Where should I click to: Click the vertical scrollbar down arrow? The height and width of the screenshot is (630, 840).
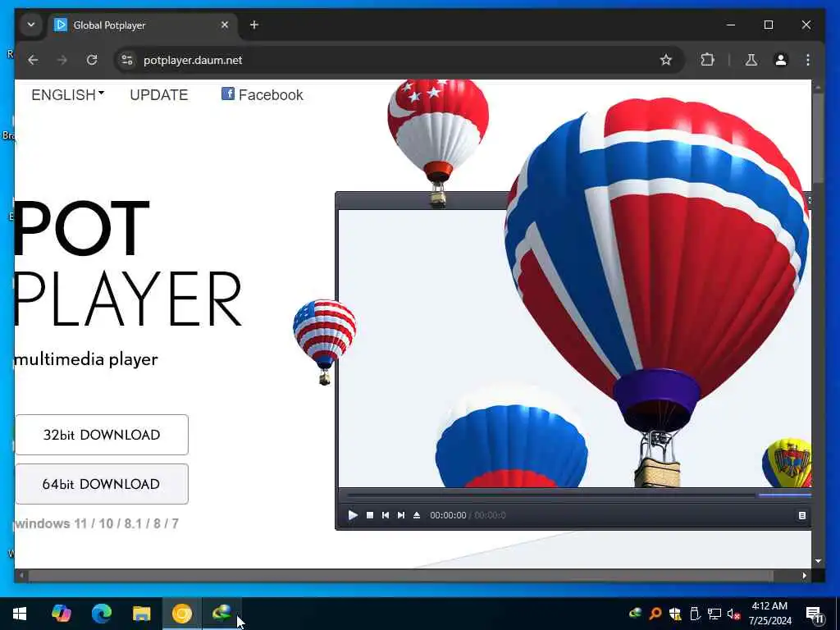point(818,561)
